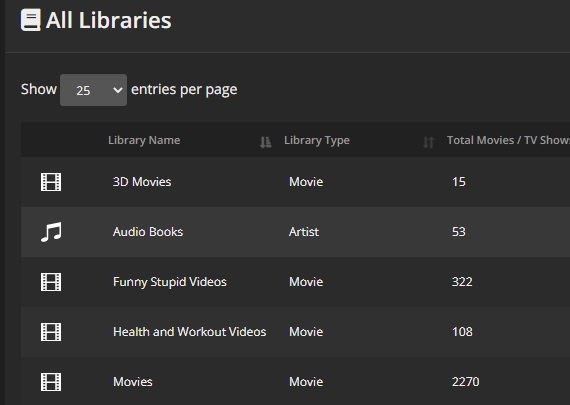Viewport: 570px width, 405px height.
Task: Click the All Libraries page heading
Action: [108, 20]
